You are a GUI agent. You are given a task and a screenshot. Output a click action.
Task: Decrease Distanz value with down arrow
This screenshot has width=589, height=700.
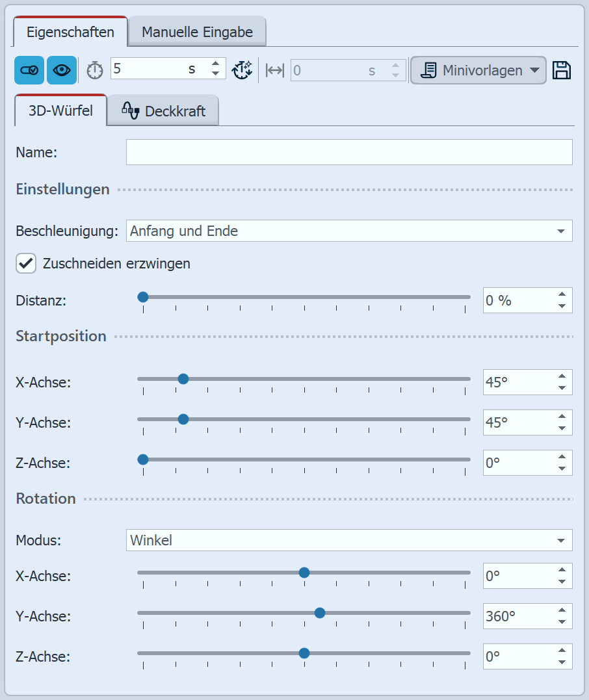tap(562, 306)
